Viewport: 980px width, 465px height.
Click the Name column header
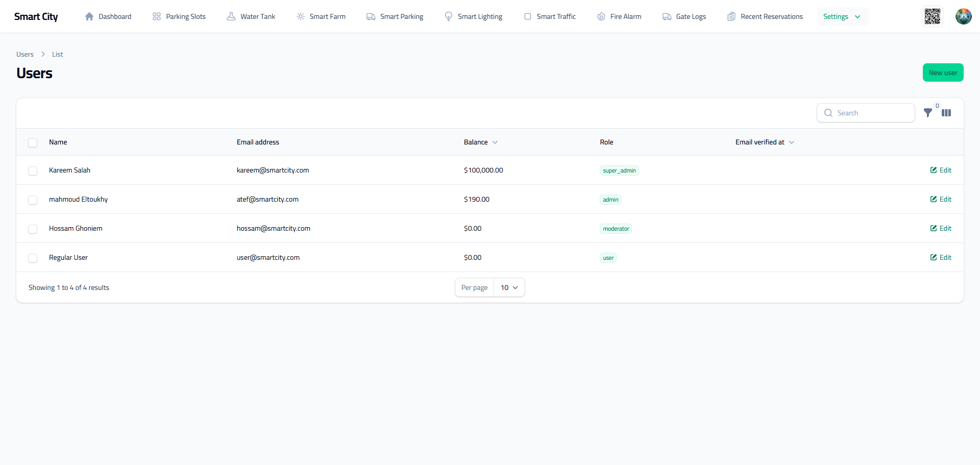click(x=58, y=142)
